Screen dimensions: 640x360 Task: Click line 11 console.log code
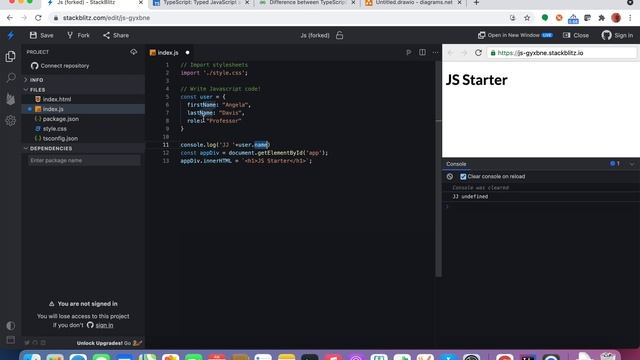[225, 145]
